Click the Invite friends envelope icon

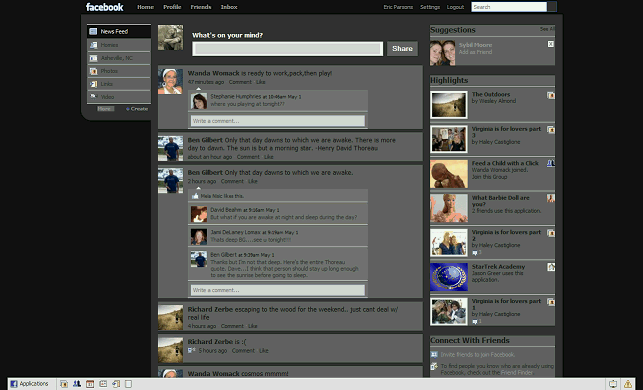pos(434,354)
